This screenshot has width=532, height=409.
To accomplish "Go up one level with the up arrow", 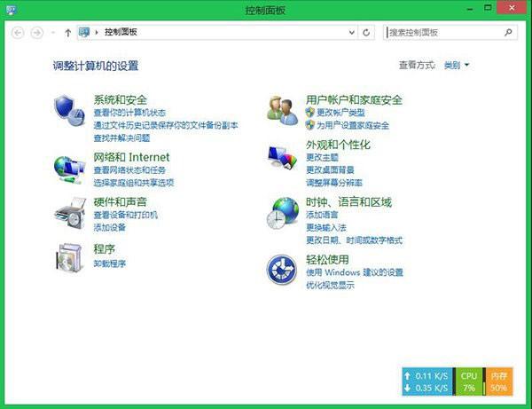I will point(68,33).
